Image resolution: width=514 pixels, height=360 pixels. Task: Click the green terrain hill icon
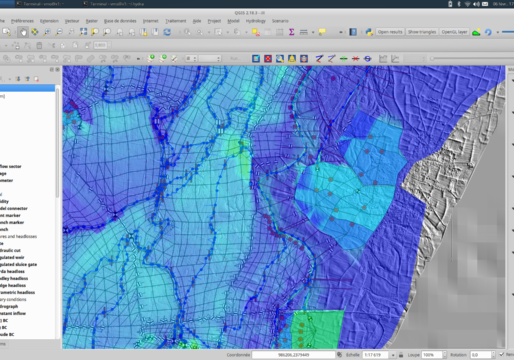click(476, 32)
